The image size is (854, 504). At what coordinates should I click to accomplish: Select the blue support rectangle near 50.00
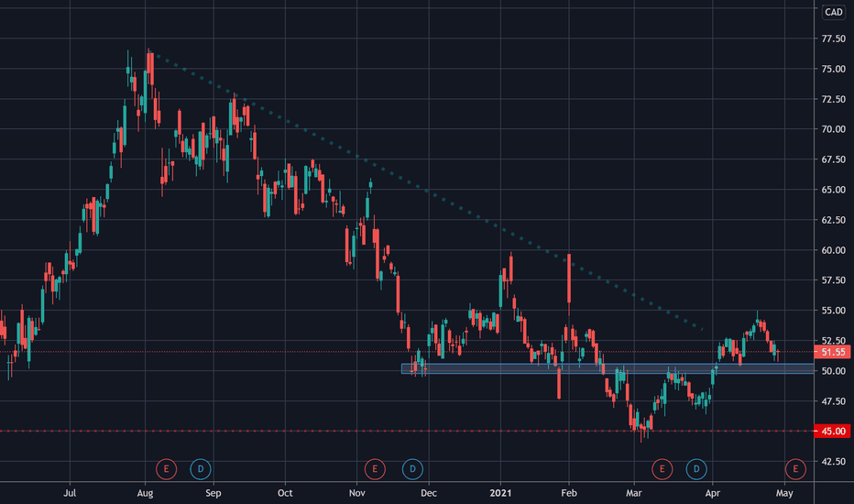click(608, 369)
